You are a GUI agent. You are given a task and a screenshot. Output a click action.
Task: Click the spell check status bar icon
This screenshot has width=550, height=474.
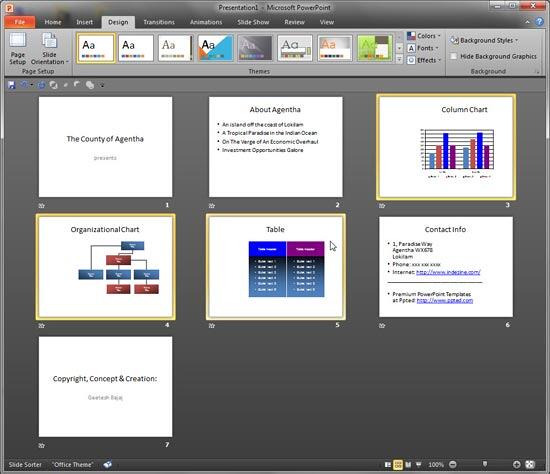tap(108, 465)
